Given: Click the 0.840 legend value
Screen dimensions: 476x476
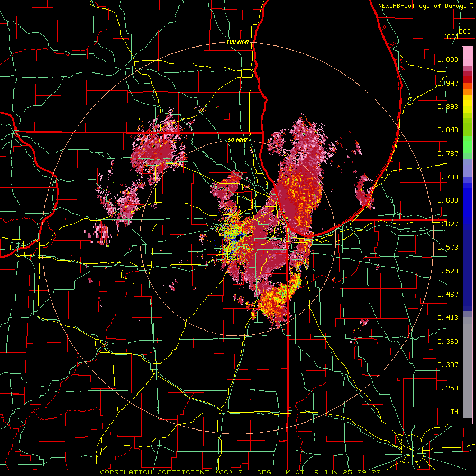Looking at the screenshot, I should (x=448, y=130).
